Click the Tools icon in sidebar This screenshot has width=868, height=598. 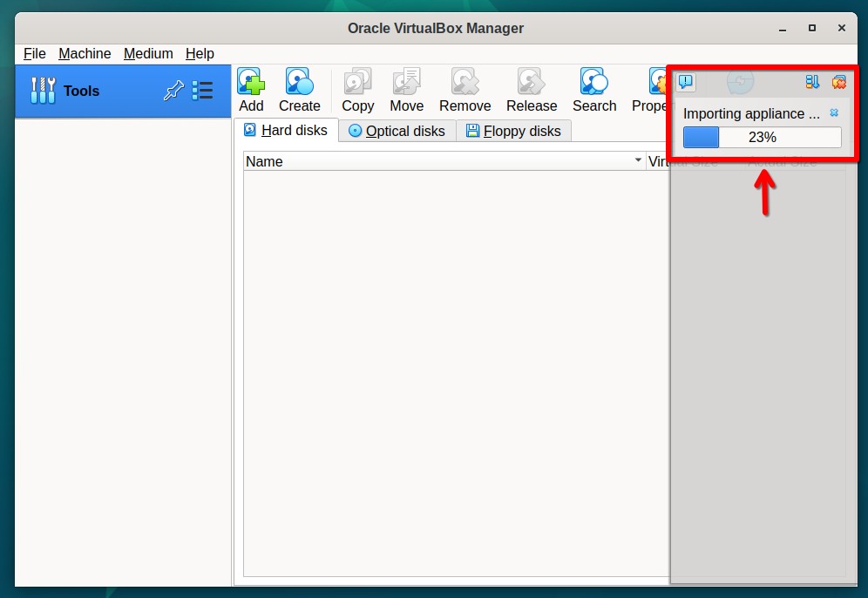[x=43, y=91]
